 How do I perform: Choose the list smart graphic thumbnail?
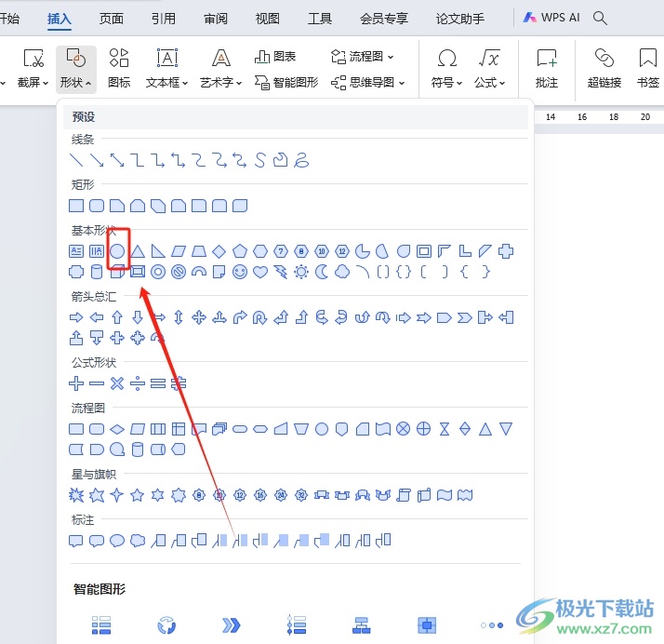pyautogui.click(x=101, y=625)
